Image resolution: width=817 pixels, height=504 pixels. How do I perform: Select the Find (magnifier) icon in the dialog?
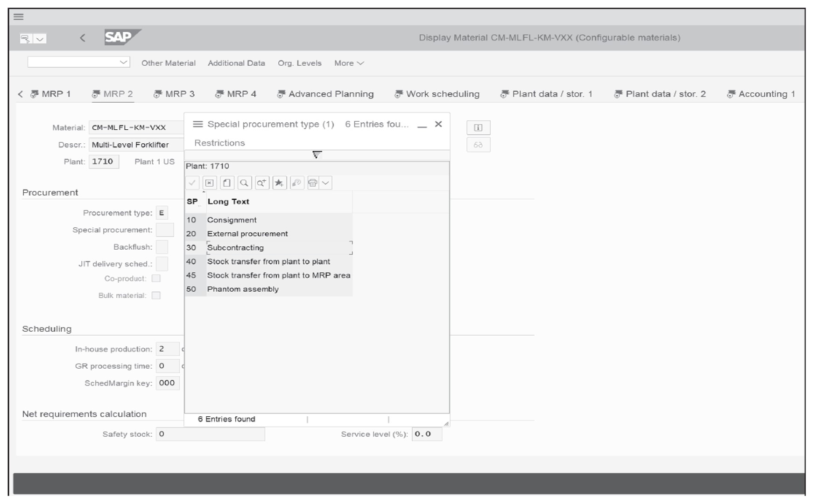(x=245, y=182)
